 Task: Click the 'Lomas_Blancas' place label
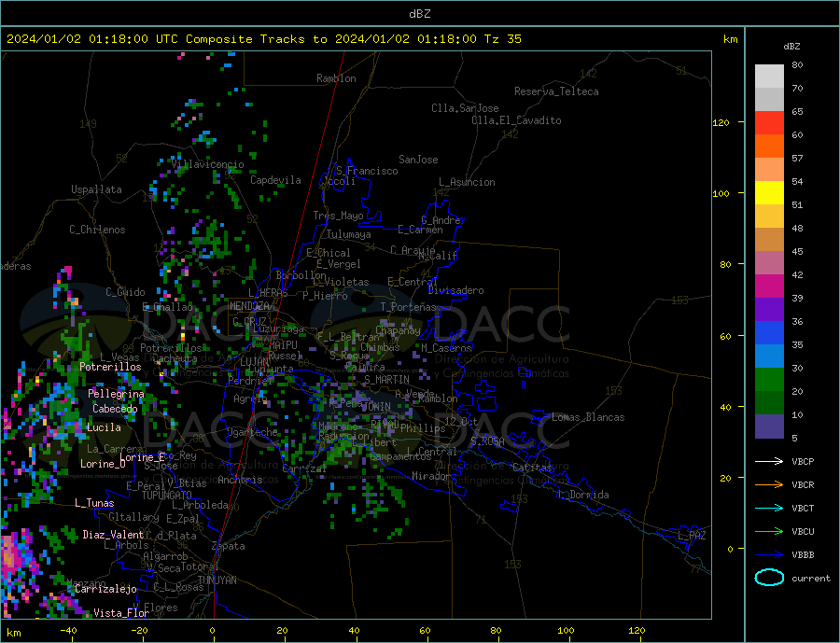(588, 417)
